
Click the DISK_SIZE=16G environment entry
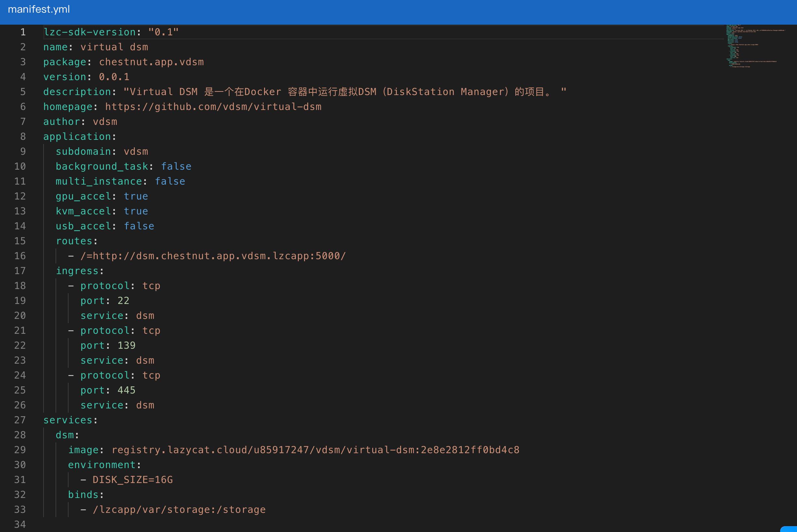click(133, 480)
